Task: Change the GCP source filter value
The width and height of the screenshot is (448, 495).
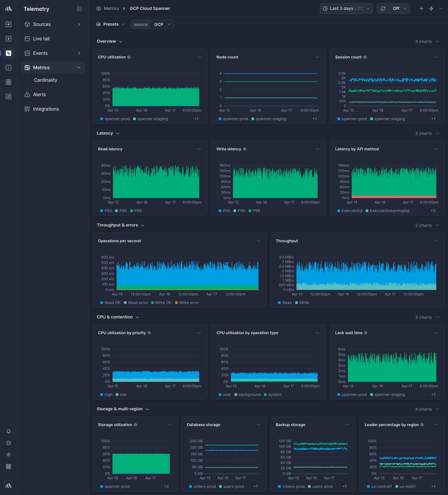Action: (161, 24)
